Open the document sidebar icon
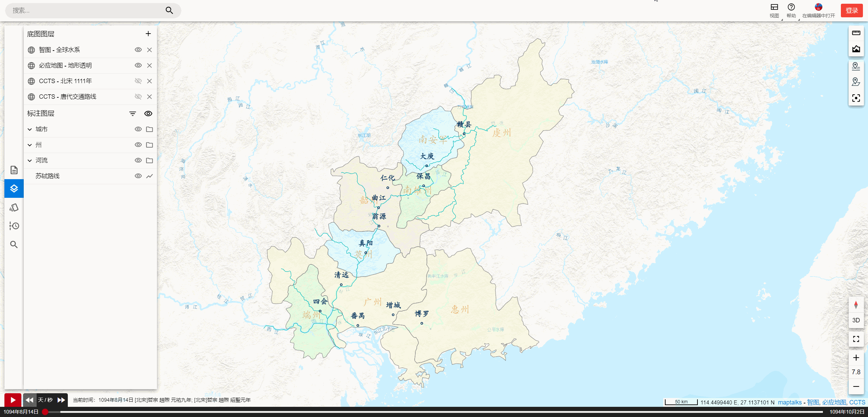Screen dimensions: 868x417 pos(14,170)
